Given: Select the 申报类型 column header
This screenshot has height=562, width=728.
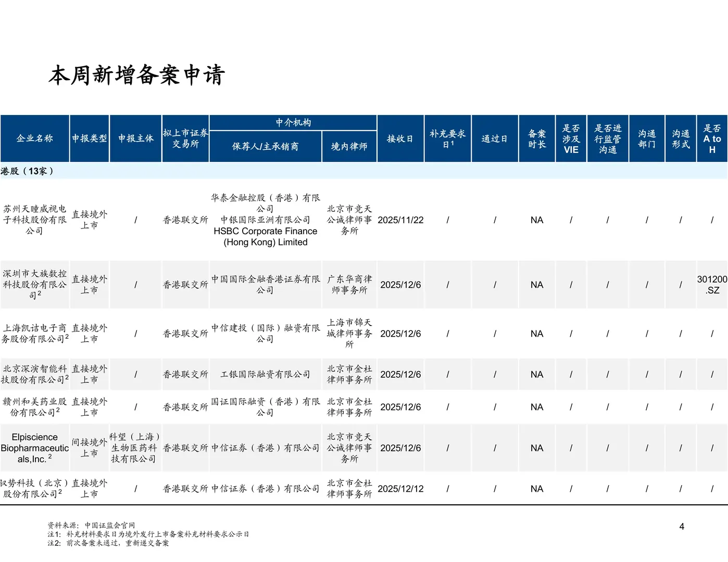Looking at the screenshot, I should click(x=89, y=138).
